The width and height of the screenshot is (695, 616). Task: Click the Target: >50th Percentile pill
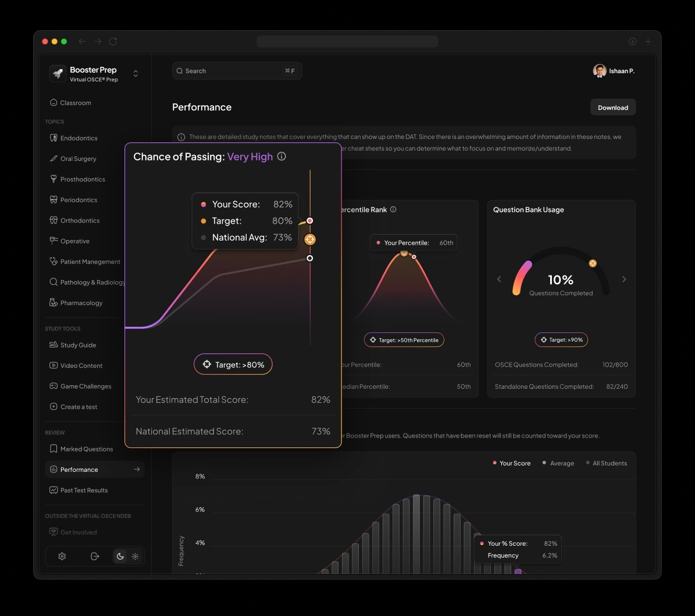[x=404, y=339]
